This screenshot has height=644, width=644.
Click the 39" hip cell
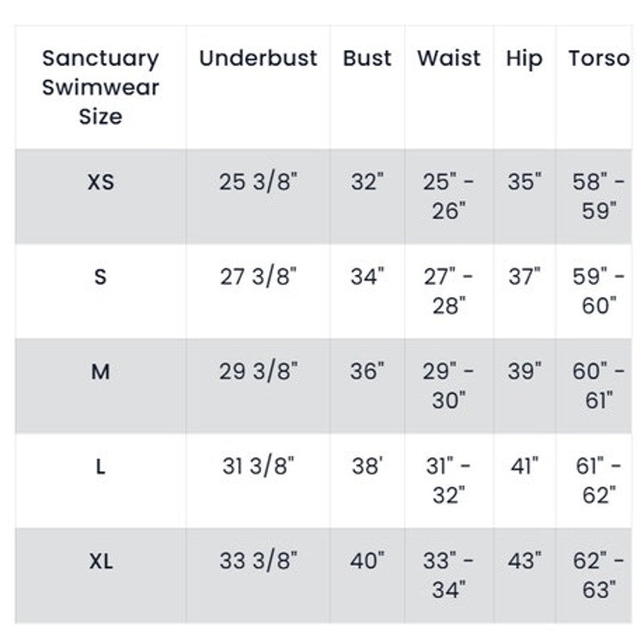[524, 372]
